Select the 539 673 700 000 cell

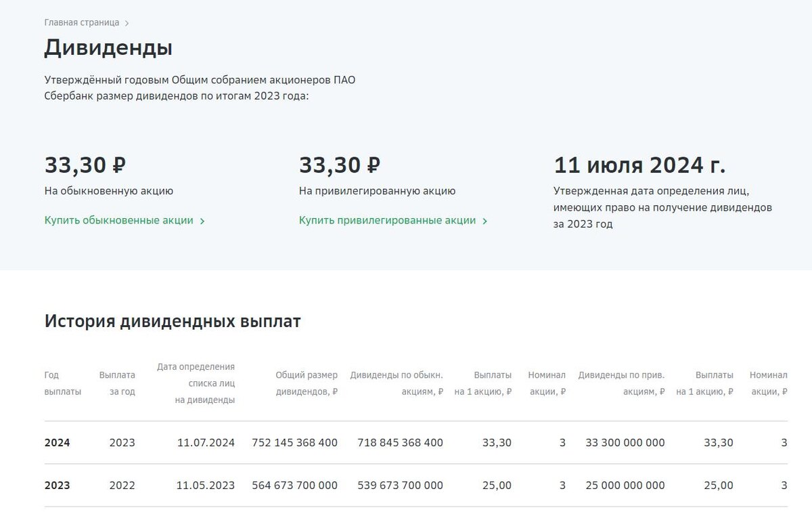(x=400, y=486)
